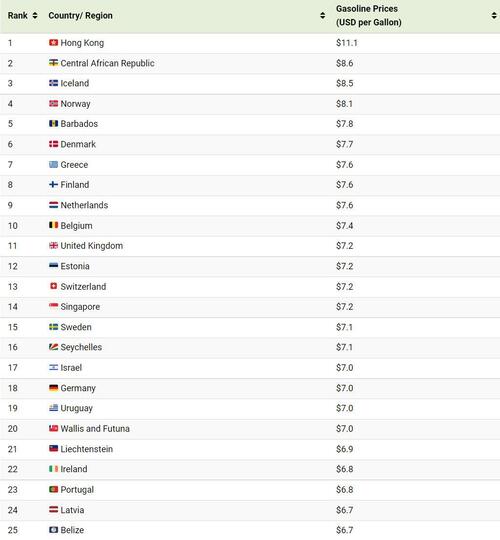500x540 pixels.
Task: Select rank 25 Belize row
Action: tap(250, 530)
